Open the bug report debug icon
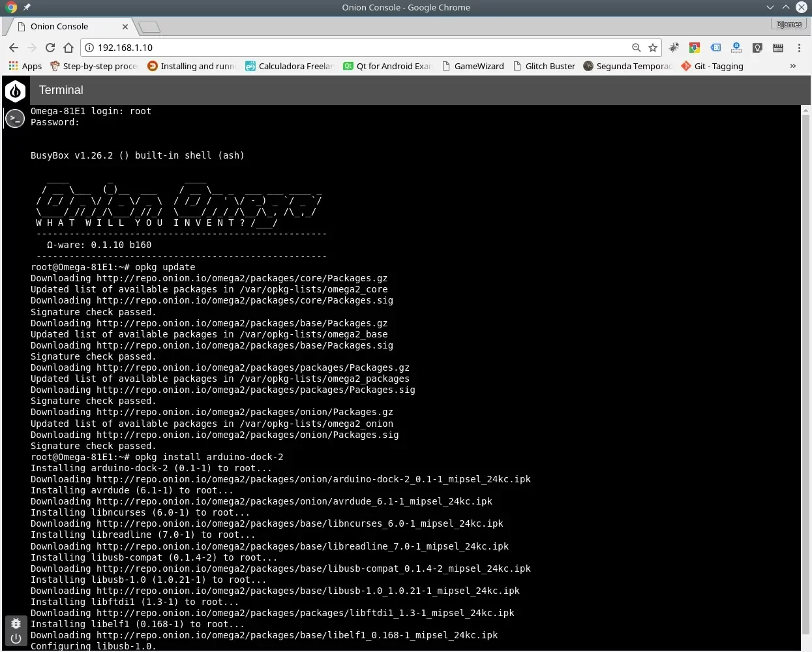Image resolution: width=812 pixels, height=652 pixels. pyautogui.click(x=16, y=623)
